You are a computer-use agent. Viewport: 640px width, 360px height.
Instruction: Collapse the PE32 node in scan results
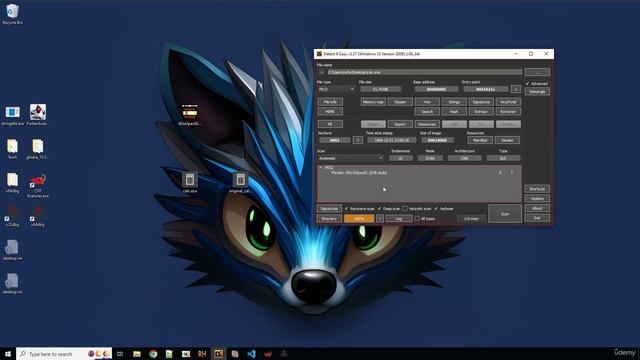click(321, 167)
